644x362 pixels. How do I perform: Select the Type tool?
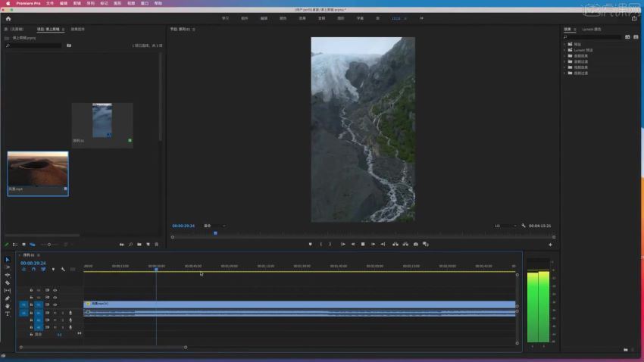8,314
